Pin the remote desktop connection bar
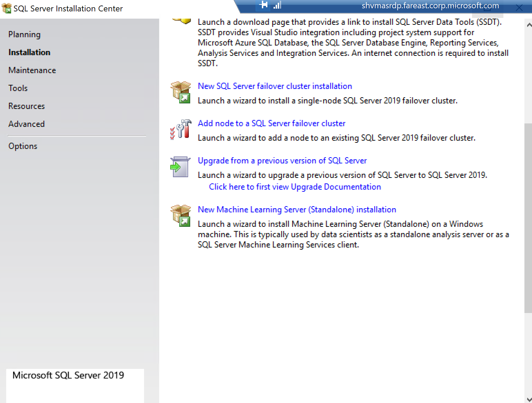Screen dimensions: 532x403 pos(264,5)
